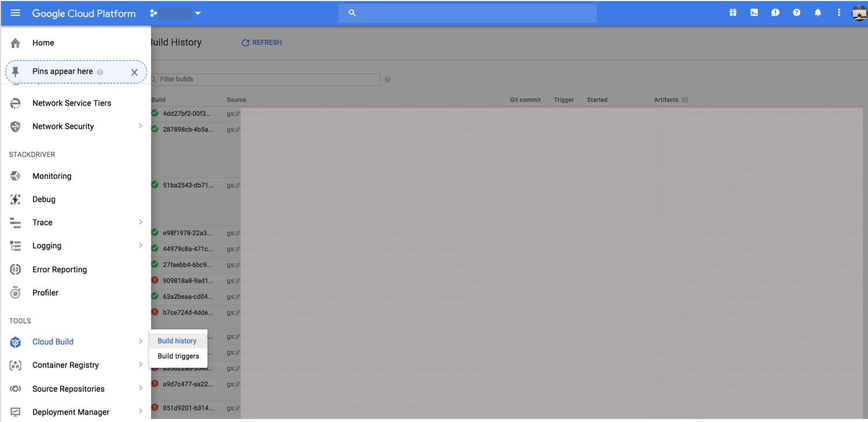Click the project selector icon
868x422 pixels.
pos(153,13)
